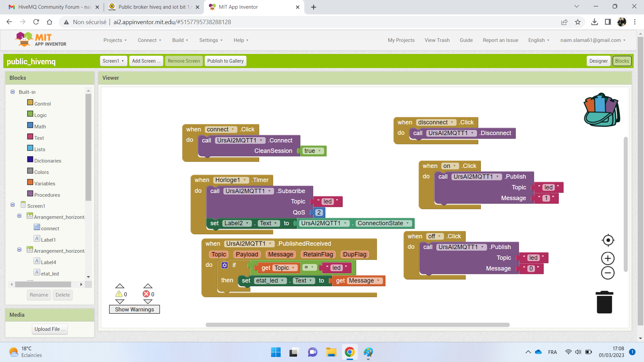
Task: Open the Settings menu
Action: point(211,40)
